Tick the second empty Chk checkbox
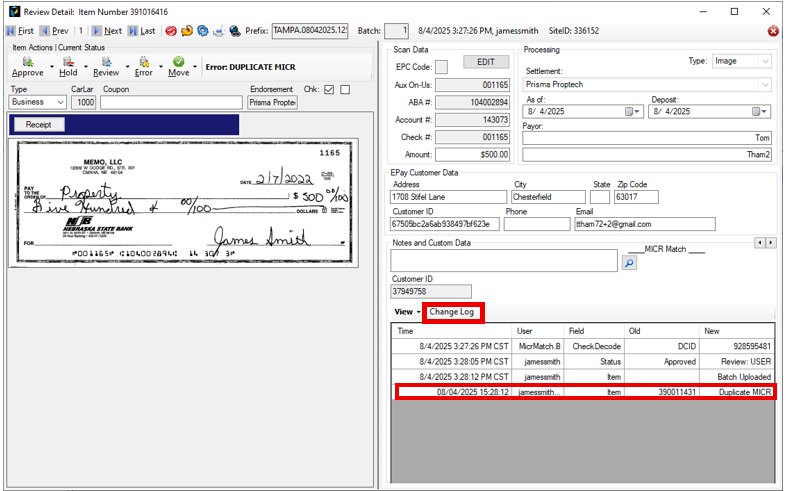The image size is (787, 491). click(345, 90)
